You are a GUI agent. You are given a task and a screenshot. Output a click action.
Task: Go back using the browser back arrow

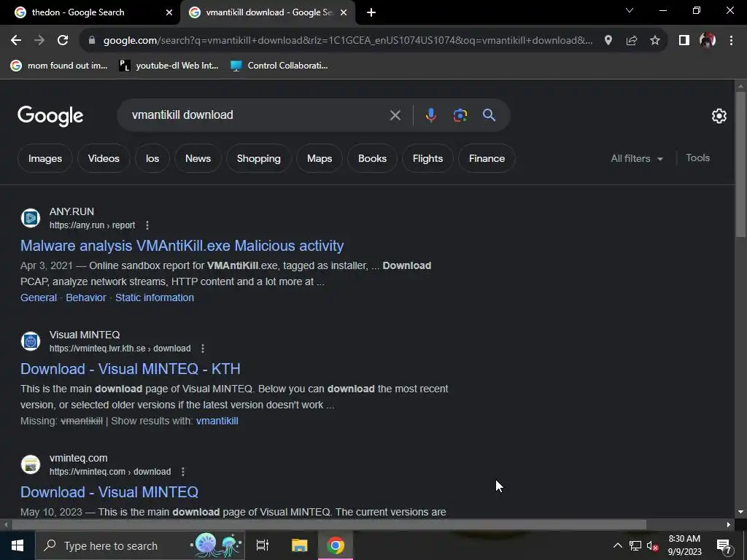(16, 41)
